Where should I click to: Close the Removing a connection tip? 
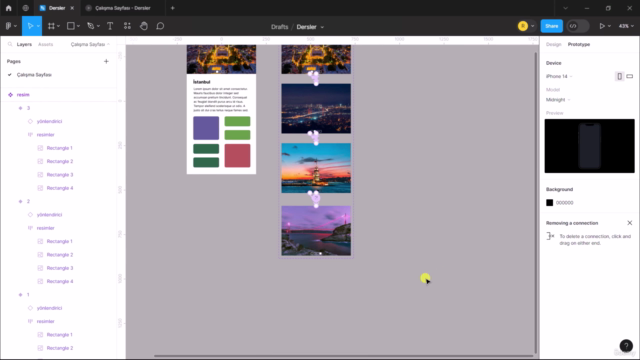629,223
